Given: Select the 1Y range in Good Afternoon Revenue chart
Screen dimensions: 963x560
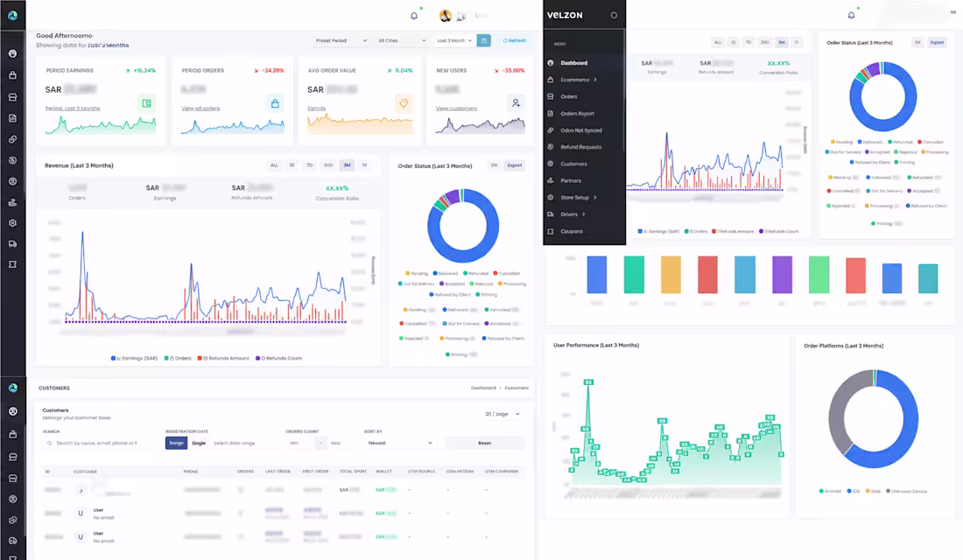Looking at the screenshot, I should (365, 165).
